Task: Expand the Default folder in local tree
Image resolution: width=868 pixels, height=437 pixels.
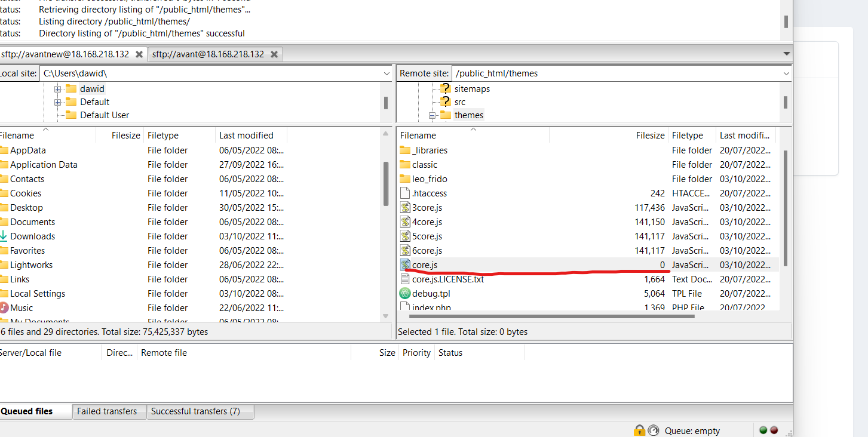Action: tap(58, 102)
